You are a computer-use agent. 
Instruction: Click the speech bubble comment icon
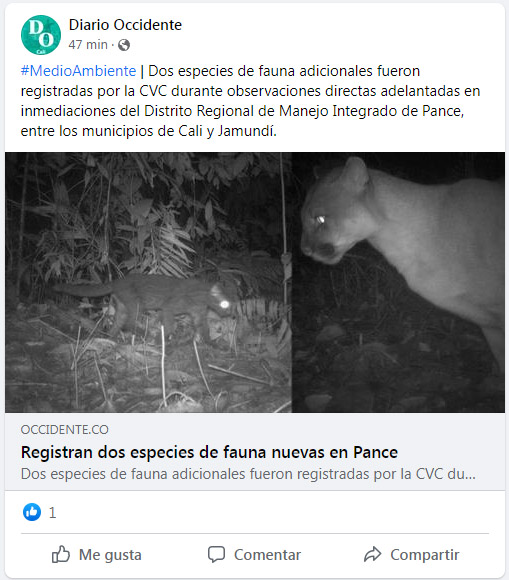coord(216,554)
